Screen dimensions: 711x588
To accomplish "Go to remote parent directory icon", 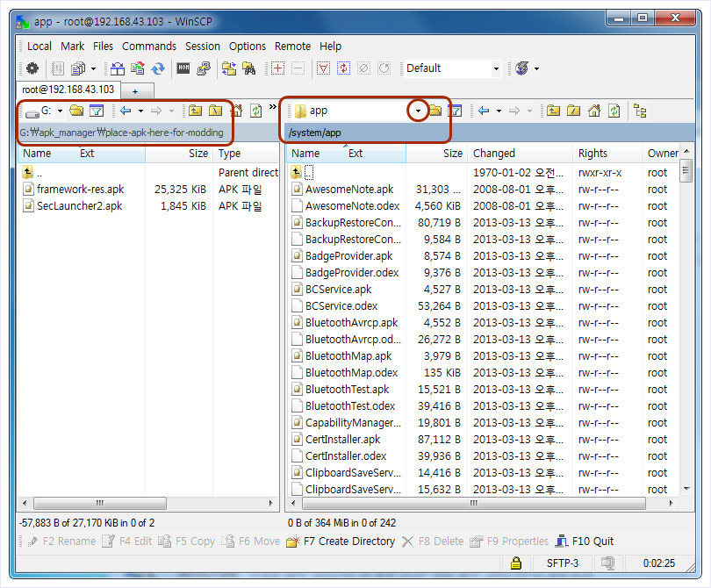I will click(x=553, y=111).
